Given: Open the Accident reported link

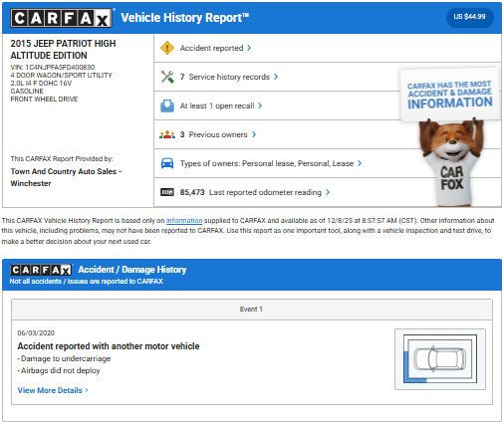Looking at the screenshot, I should [x=211, y=48].
